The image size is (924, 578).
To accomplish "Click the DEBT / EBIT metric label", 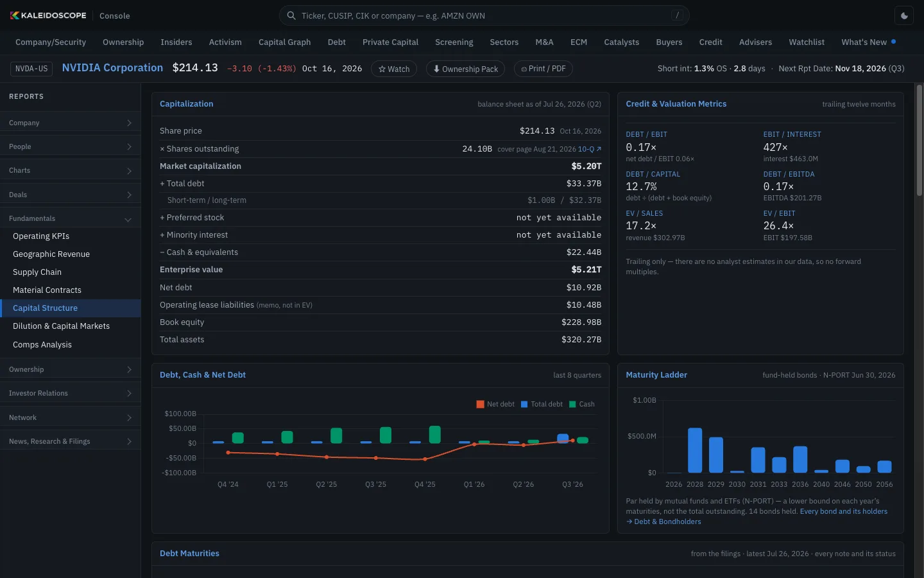I will click(646, 135).
